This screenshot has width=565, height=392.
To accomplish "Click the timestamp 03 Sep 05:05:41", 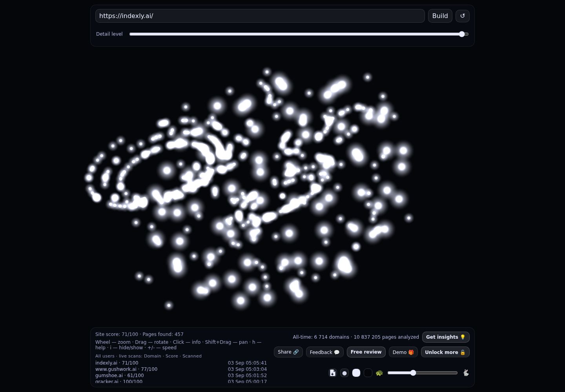I will 247,363.
